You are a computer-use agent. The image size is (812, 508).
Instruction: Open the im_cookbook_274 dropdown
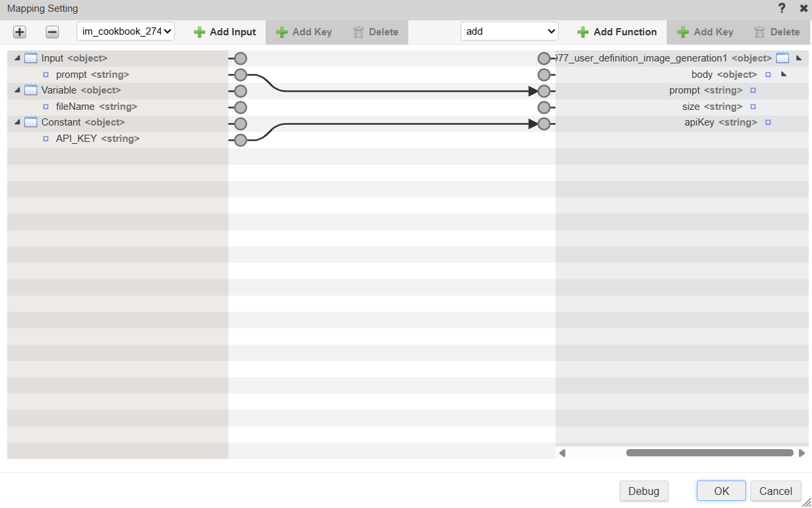point(126,31)
